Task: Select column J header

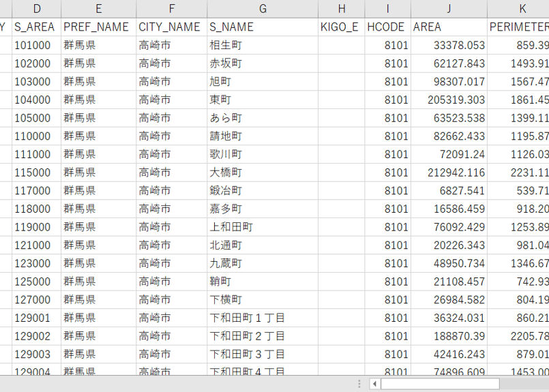Action: (449, 9)
